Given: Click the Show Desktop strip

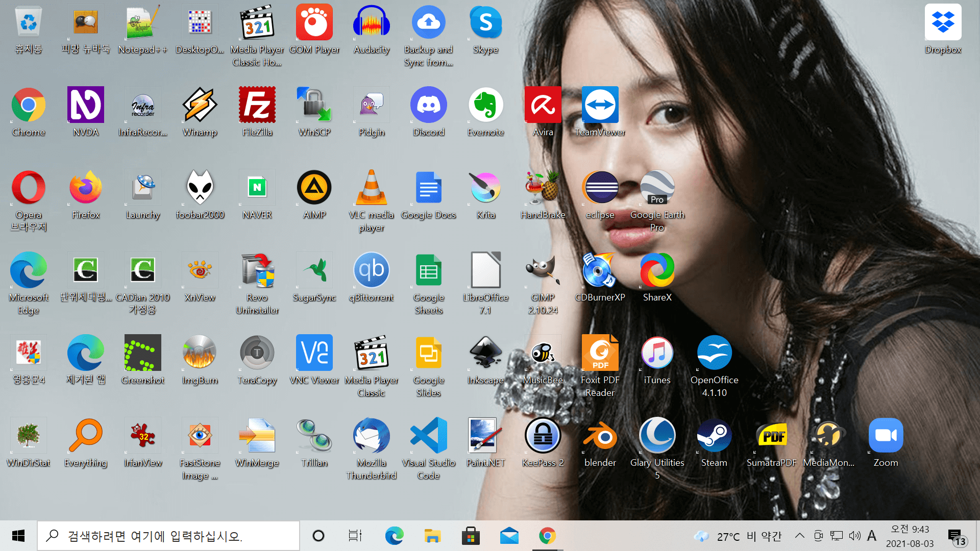Looking at the screenshot, I should pos(977,536).
